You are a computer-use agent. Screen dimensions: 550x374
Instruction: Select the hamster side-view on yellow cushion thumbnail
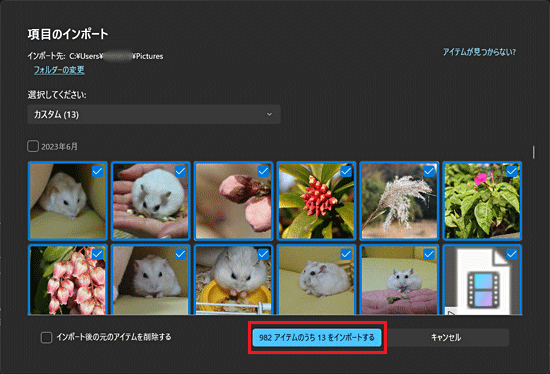pyautogui.click(x=316, y=280)
